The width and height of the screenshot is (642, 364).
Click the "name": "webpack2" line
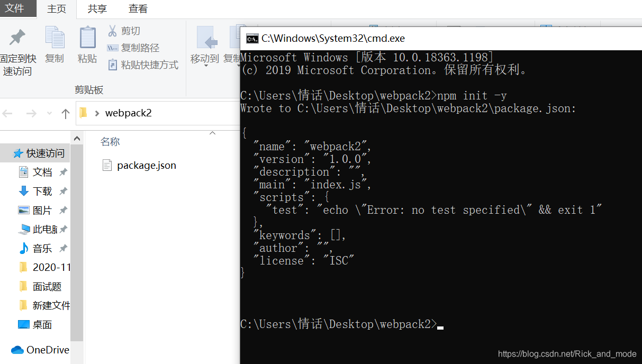point(312,147)
